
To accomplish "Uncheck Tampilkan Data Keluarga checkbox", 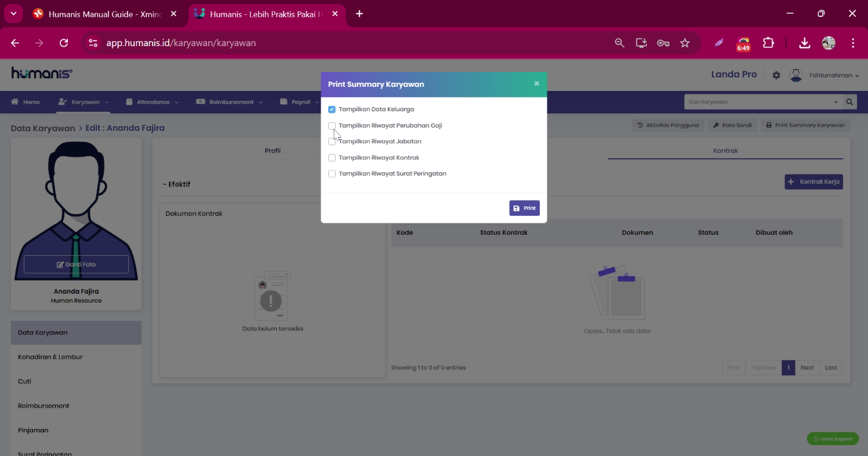I will 332,109.
